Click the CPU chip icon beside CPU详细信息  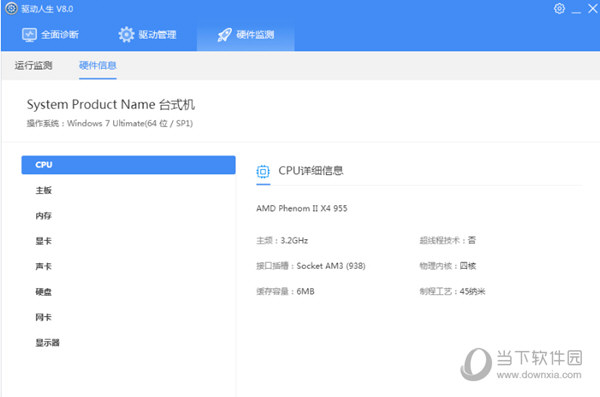coord(263,171)
